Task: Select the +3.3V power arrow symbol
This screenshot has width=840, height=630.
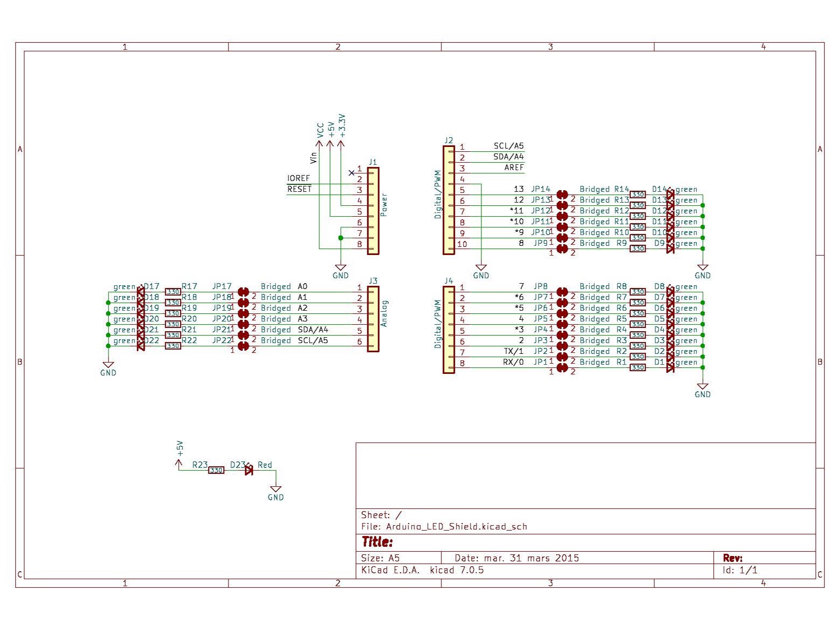Action: click(x=341, y=143)
